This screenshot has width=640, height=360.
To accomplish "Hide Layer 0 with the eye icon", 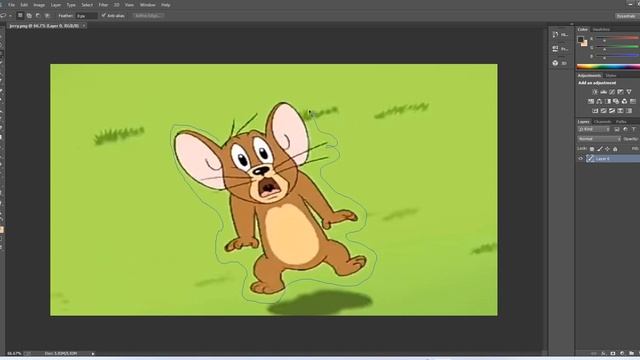I will [580, 158].
